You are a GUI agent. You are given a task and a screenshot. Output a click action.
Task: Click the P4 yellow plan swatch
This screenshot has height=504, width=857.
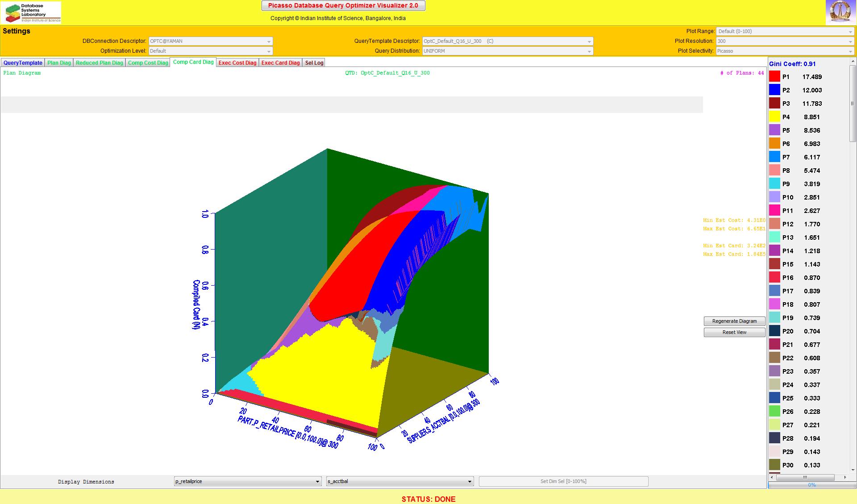[x=774, y=117]
